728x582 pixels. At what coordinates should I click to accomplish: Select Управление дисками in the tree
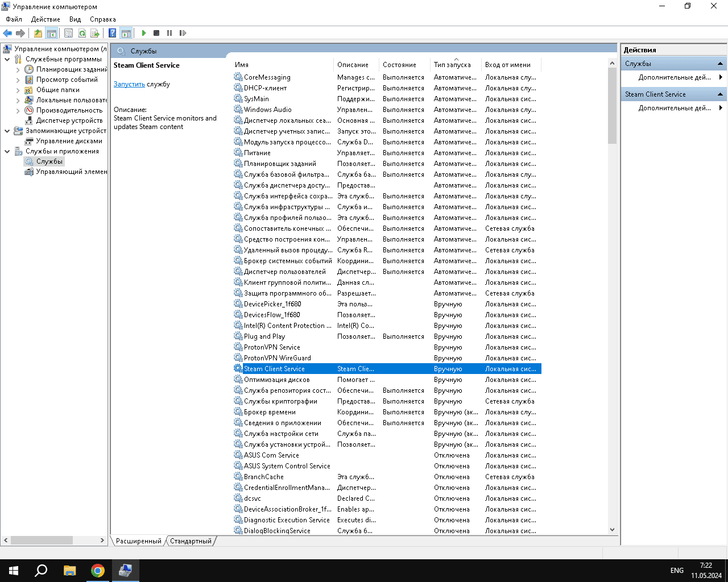tap(69, 141)
